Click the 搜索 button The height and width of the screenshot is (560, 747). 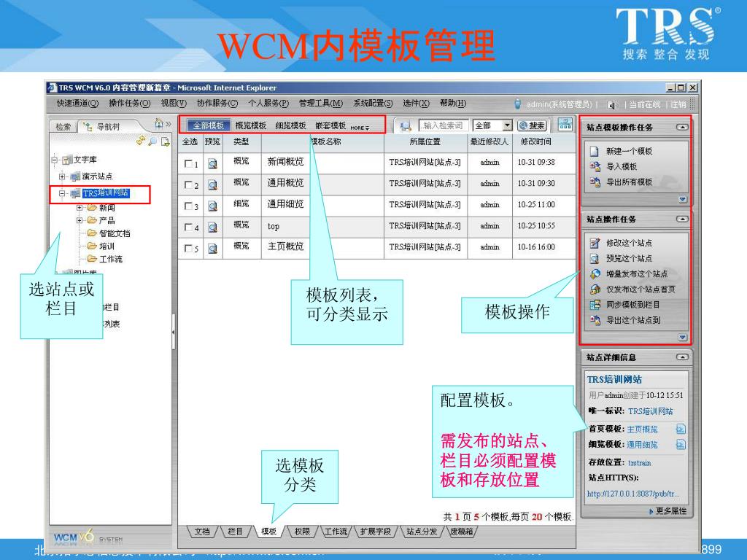click(x=532, y=125)
